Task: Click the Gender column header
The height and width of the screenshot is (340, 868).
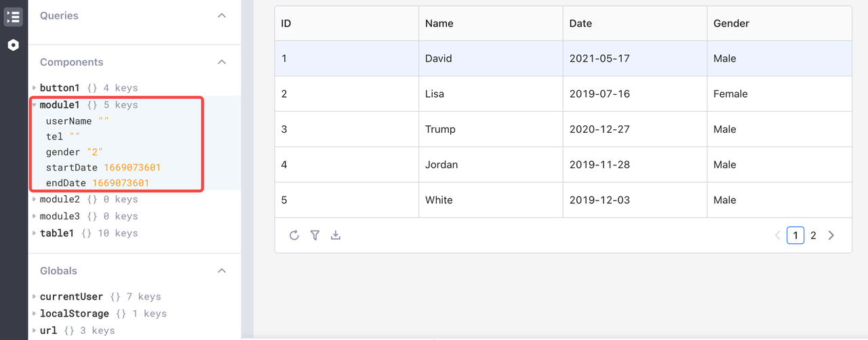Action: pyautogui.click(x=731, y=24)
